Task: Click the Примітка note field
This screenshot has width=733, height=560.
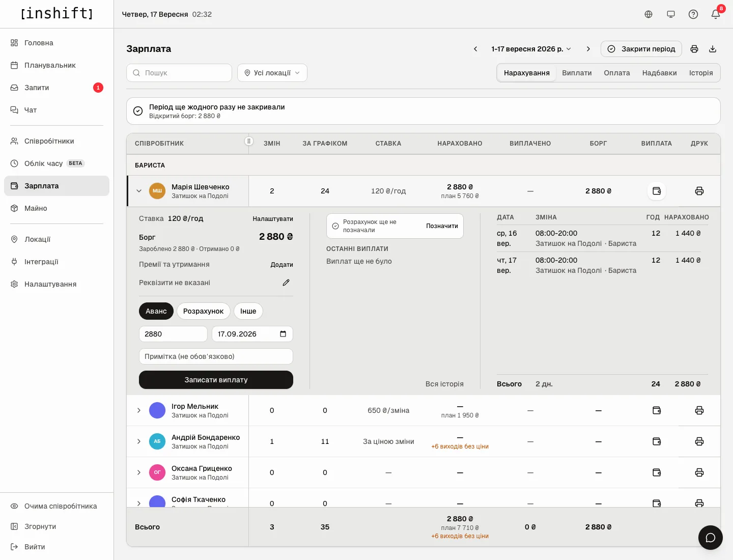Action: [x=216, y=356]
